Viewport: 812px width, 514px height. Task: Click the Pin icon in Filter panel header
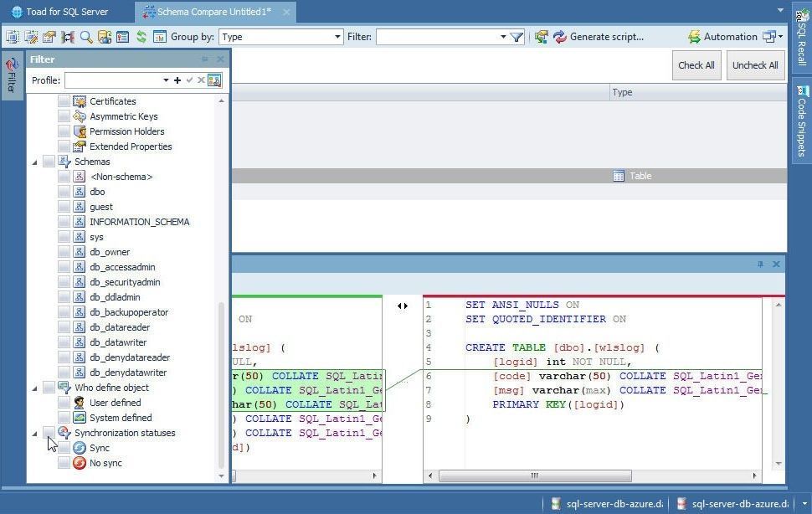click(205, 59)
